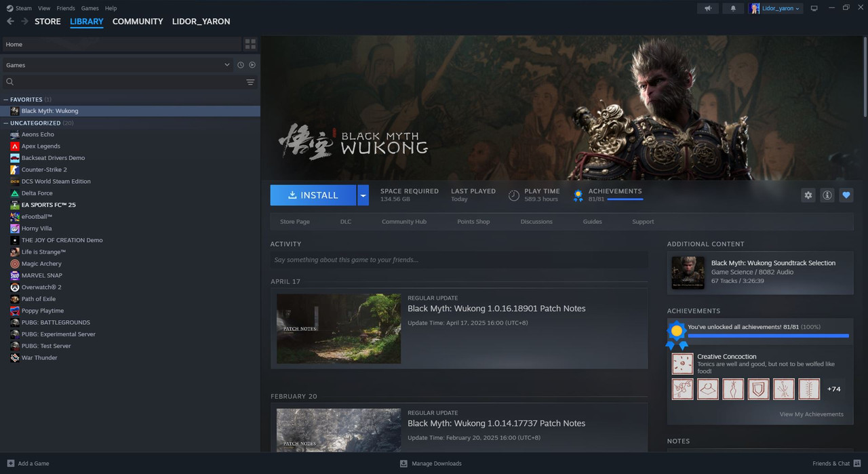Click Add a Game plus icon

pos(10,463)
